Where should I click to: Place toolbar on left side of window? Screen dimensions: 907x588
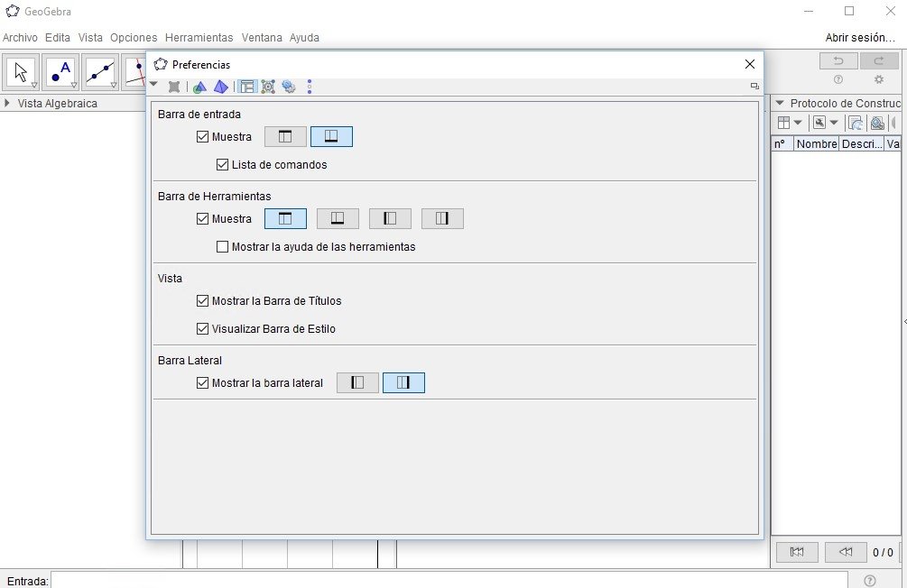(390, 218)
